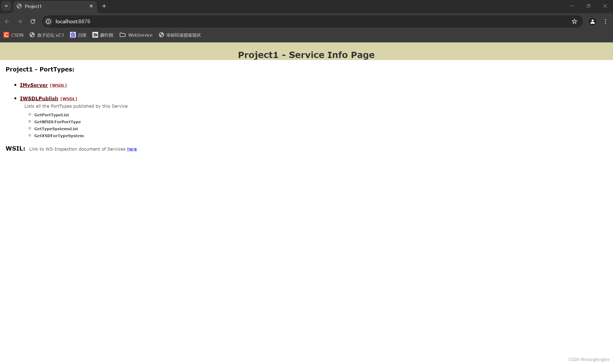Image resolution: width=613 pixels, height=364 pixels.
Task: Restore down the browser window
Action: [x=589, y=6]
